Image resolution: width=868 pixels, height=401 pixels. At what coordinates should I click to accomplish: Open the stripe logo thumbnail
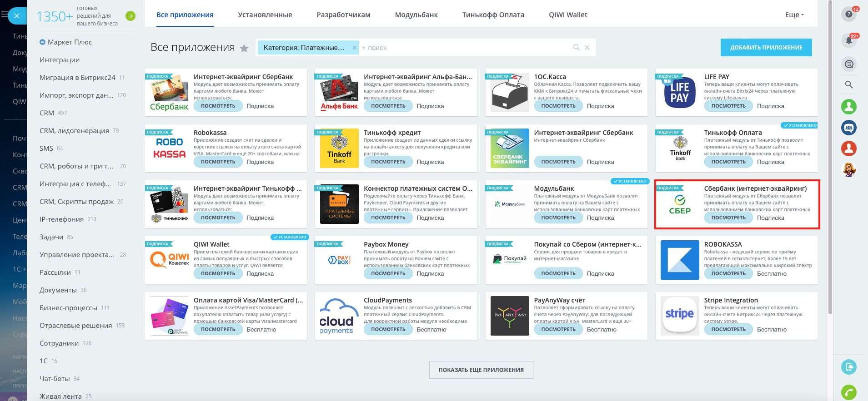(x=680, y=316)
